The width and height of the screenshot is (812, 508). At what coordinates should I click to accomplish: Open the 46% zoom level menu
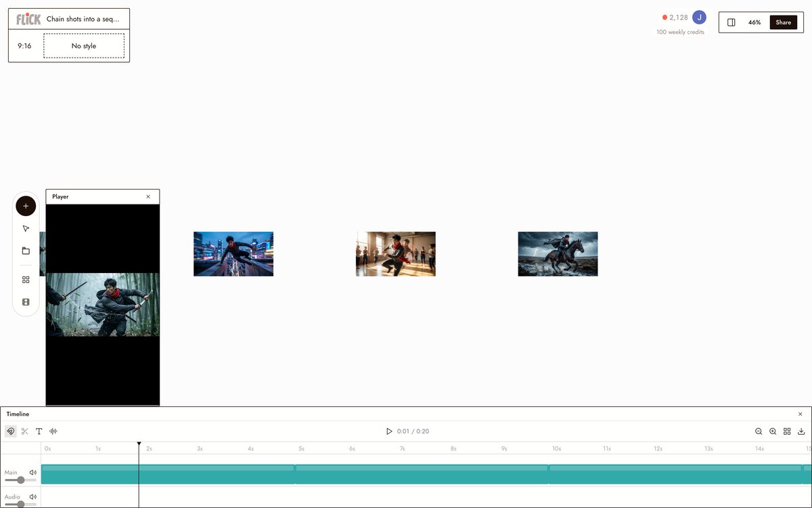coord(754,22)
